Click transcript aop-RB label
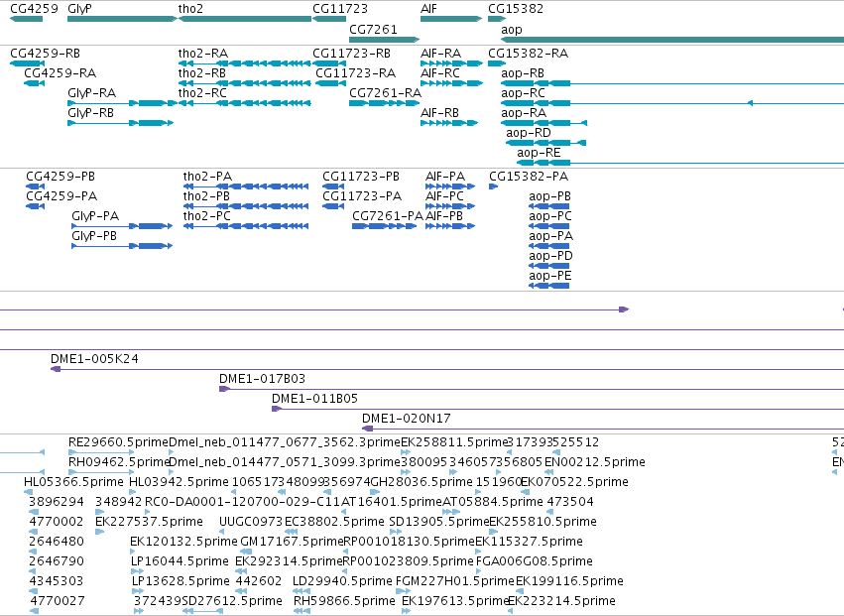Viewport: 844px width, 616px height. pos(522,73)
